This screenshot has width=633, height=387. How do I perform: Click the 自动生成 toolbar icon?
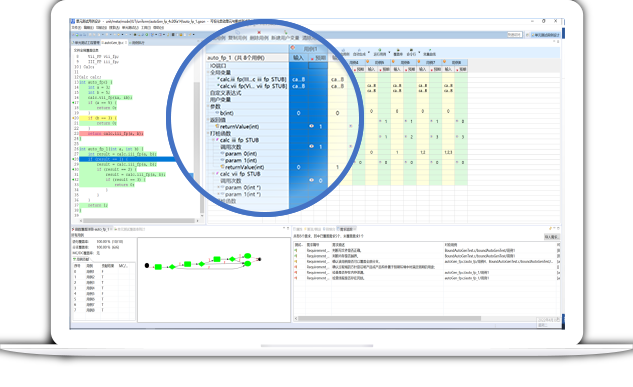(x=359, y=50)
